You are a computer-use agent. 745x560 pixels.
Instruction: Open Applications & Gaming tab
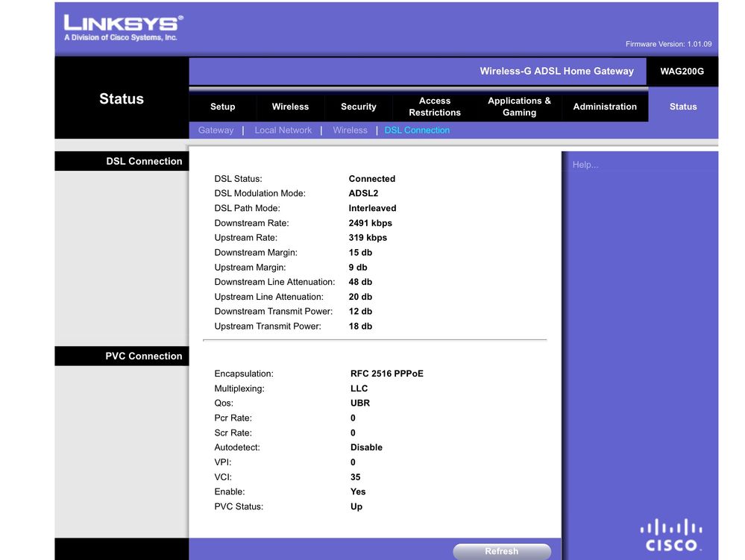tap(519, 107)
